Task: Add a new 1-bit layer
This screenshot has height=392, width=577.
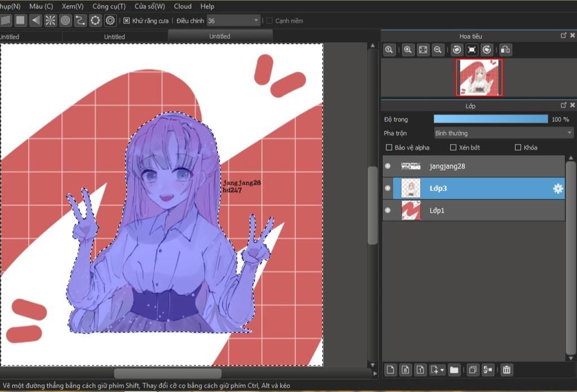Action: [x=420, y=369]
